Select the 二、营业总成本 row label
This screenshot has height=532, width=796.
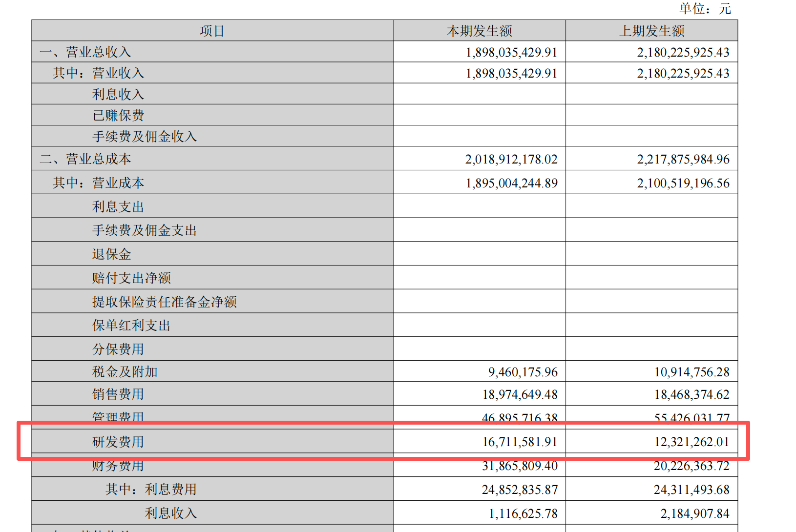pyautogui.click(x=85, y=159)
